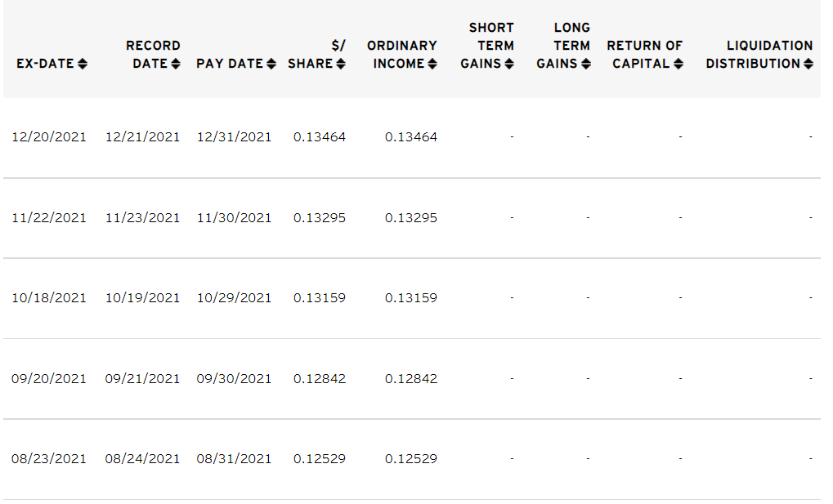Sort table by the EX-DATE sort arrows

click(83, 64)
